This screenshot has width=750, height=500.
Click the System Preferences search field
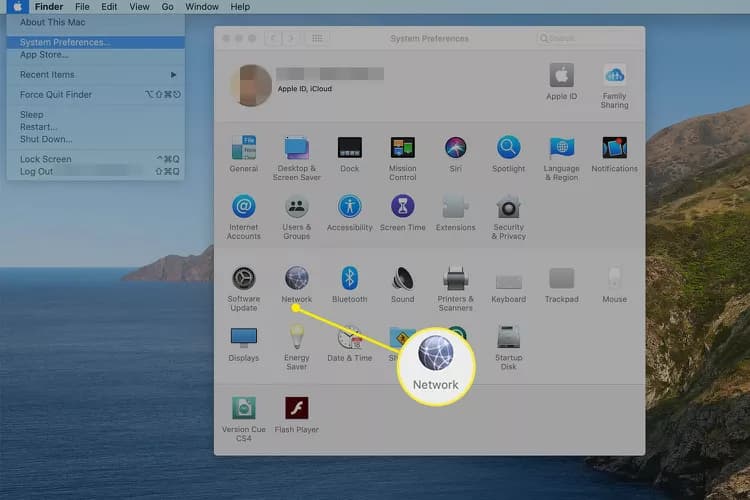586,38
